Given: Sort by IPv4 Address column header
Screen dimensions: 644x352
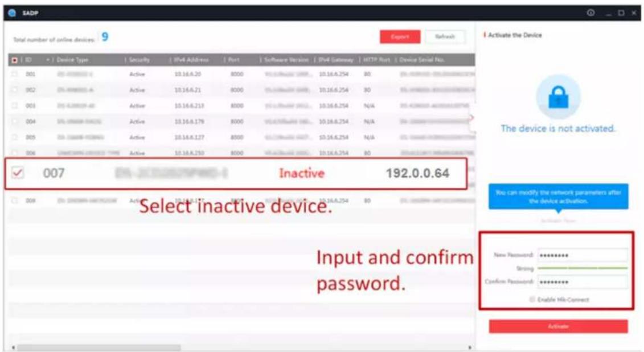Looking at the screenshot, I should pyautogui.click(x=191, y=60).
